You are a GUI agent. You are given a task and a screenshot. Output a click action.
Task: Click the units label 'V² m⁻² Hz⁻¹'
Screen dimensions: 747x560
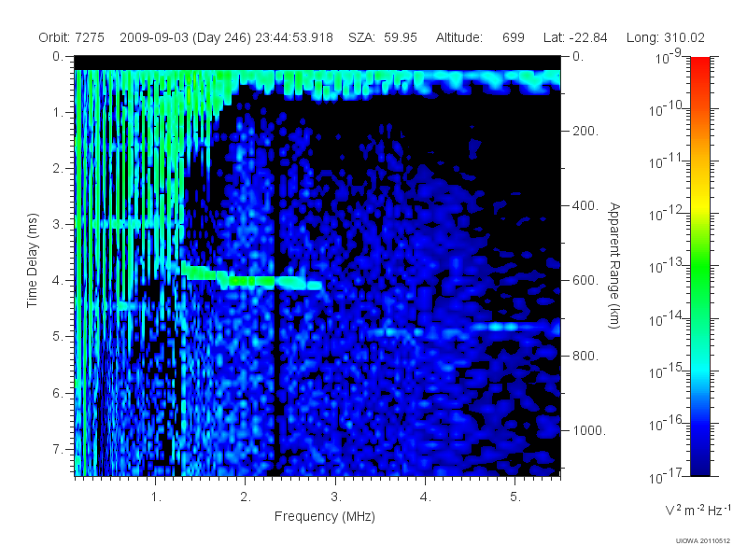click(x=698, y=511)
